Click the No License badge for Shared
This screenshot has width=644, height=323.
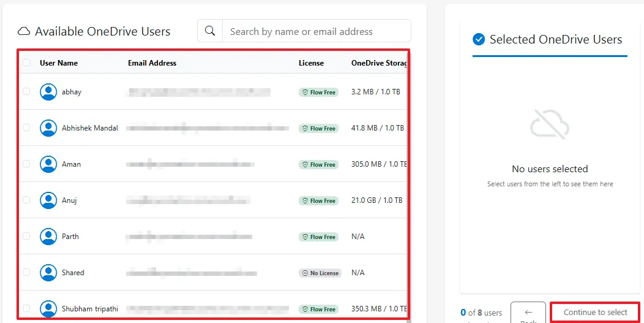click(x=320, y=273)
